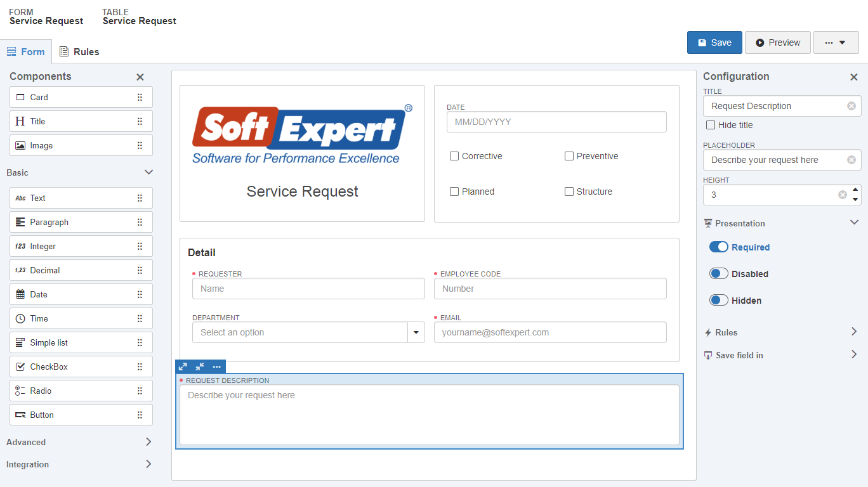This screenshot has width=868, height=487.
Task: Open the form Preview
Action: click(777, 42)
